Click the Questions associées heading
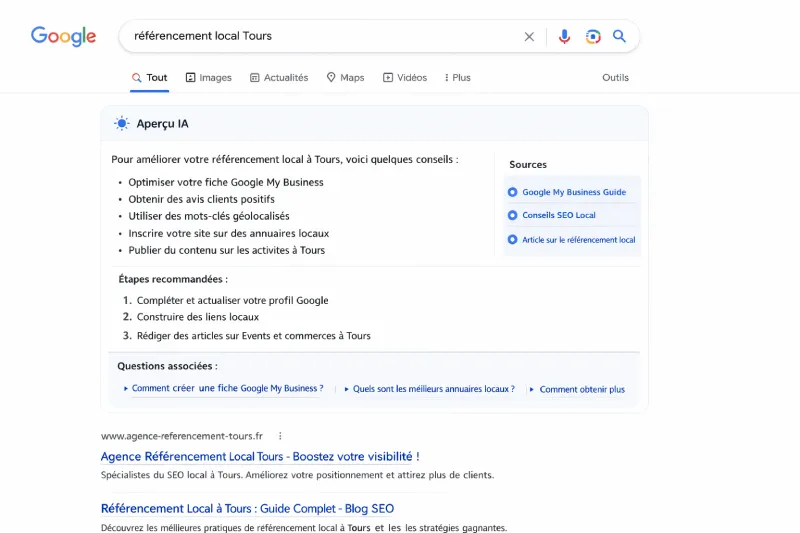This screenshot has width=800, height=533. (167, 366)
